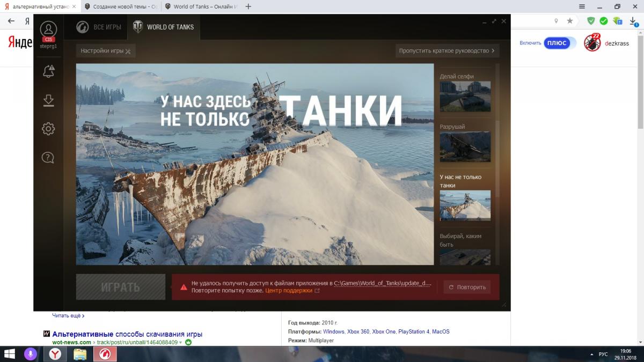Viewport: 644px width, 362px height.
Task: Click the MacOS platform link
Action: [441, 331]
